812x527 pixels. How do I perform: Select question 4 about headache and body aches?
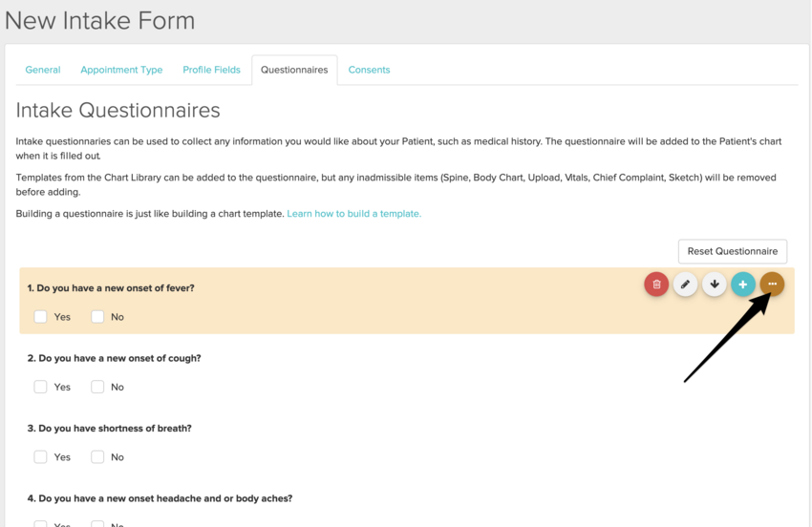tap(160, 498)
